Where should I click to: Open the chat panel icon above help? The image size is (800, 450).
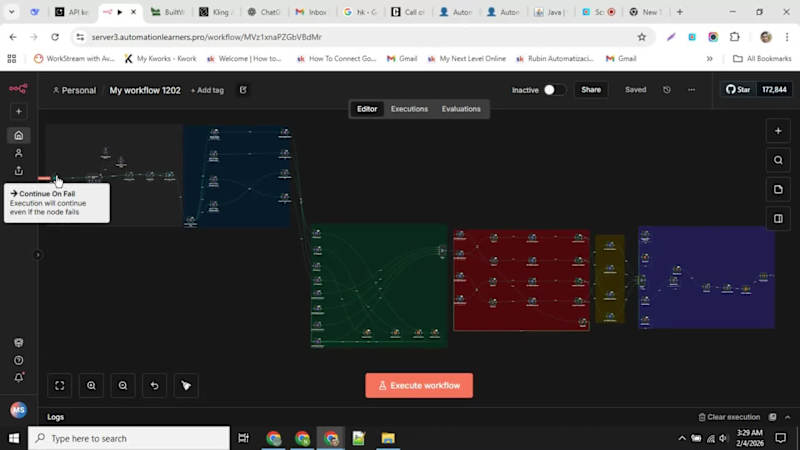[x=19, y=342]
